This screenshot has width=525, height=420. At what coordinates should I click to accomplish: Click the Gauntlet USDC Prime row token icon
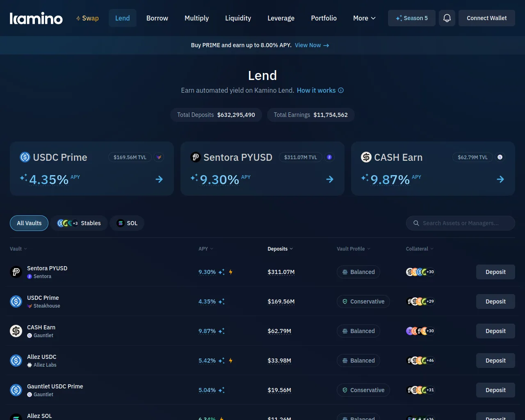16,390
